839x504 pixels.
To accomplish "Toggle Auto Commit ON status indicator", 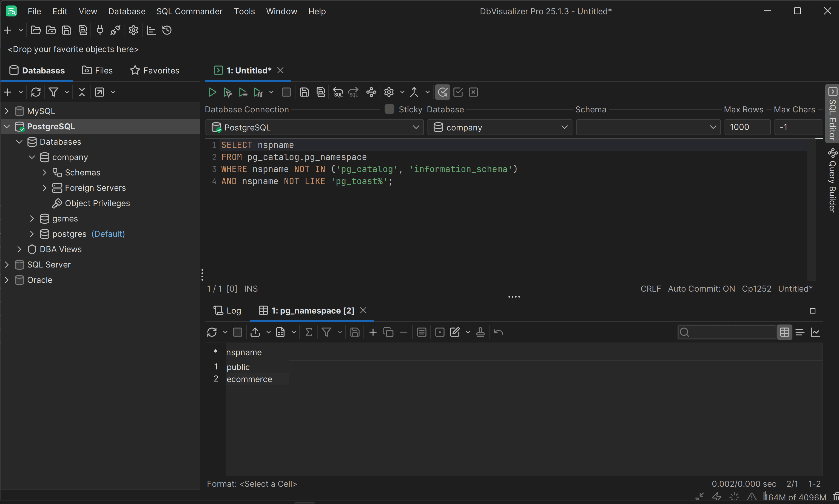I will pyautogui.click(x=701, y=289).
